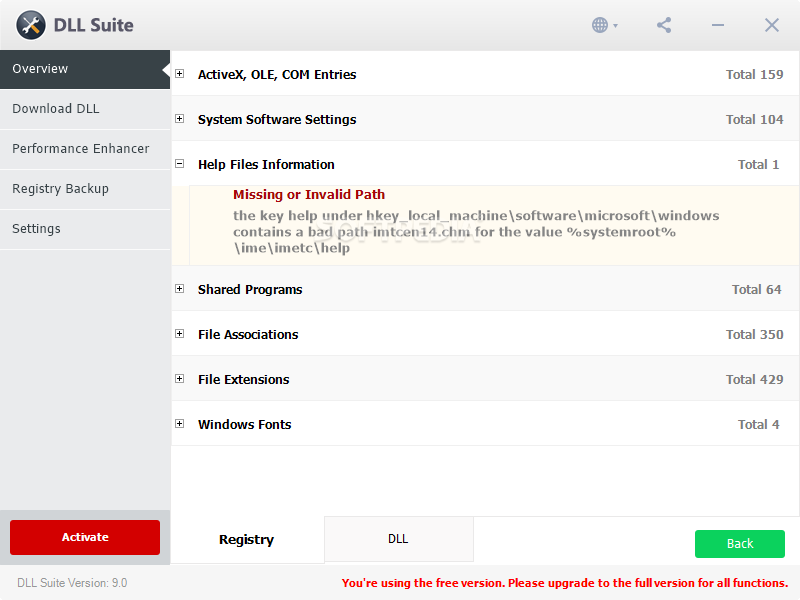The width and height of the screenshot is (800, 600).
Task: Click Total 64 count
Action: coord(756,289)
